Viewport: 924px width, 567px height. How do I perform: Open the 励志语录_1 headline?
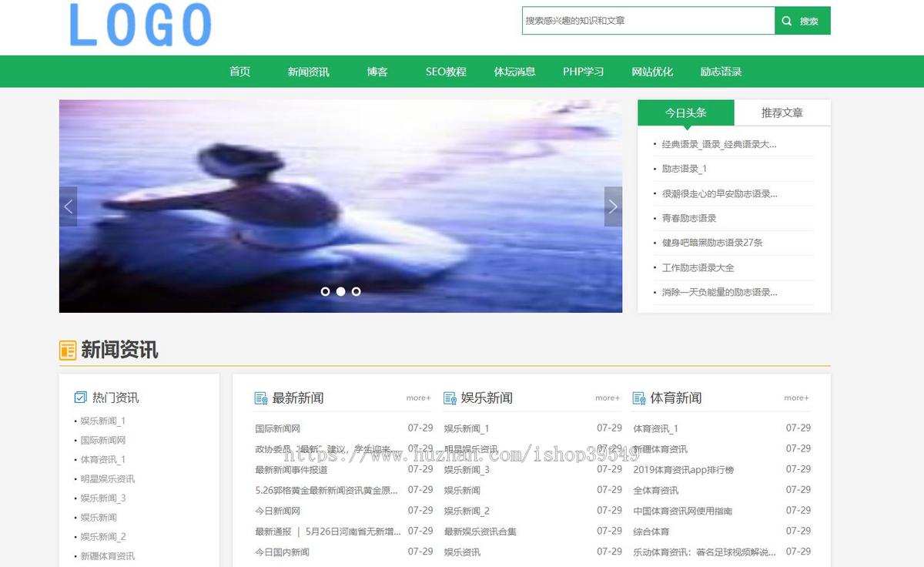[x=685, y=169]
